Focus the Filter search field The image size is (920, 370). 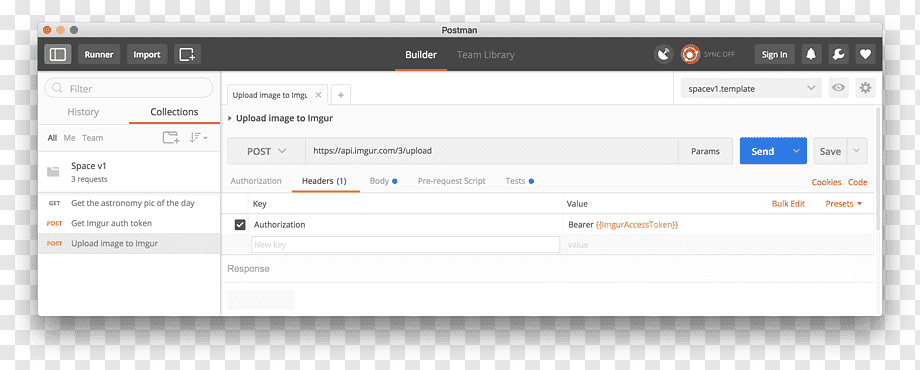(128, 89)
